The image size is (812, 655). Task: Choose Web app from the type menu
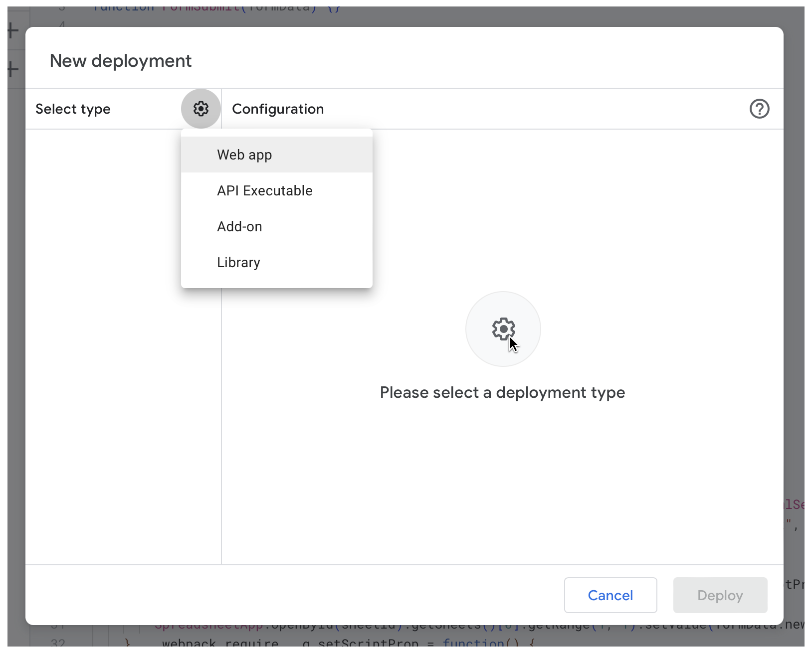[x=277, y=155]
